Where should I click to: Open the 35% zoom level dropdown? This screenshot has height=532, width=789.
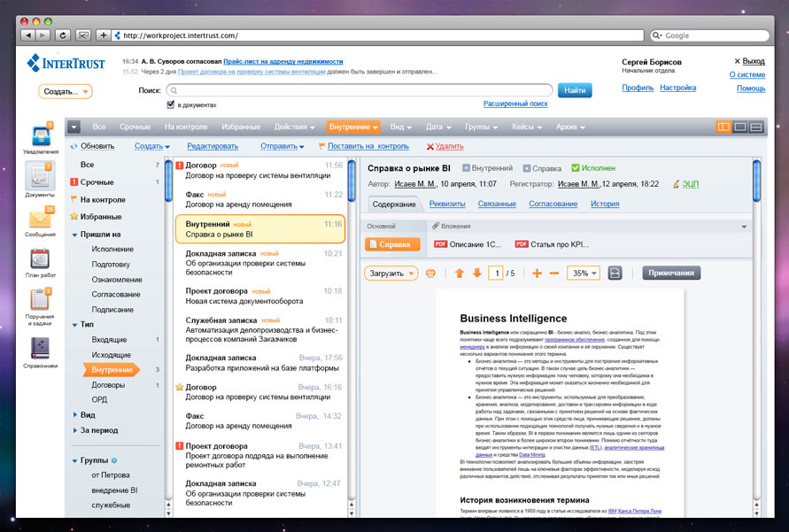(584, 274)
